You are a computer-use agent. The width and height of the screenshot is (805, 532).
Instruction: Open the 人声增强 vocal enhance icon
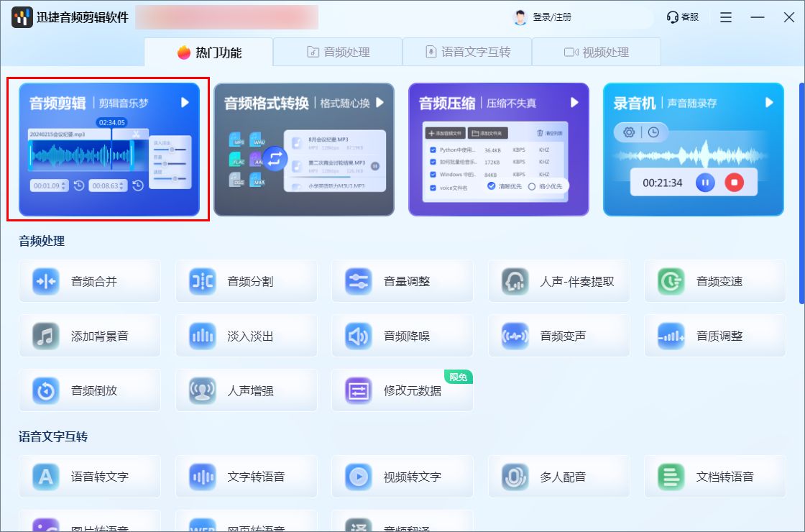[x=202, y=391]
